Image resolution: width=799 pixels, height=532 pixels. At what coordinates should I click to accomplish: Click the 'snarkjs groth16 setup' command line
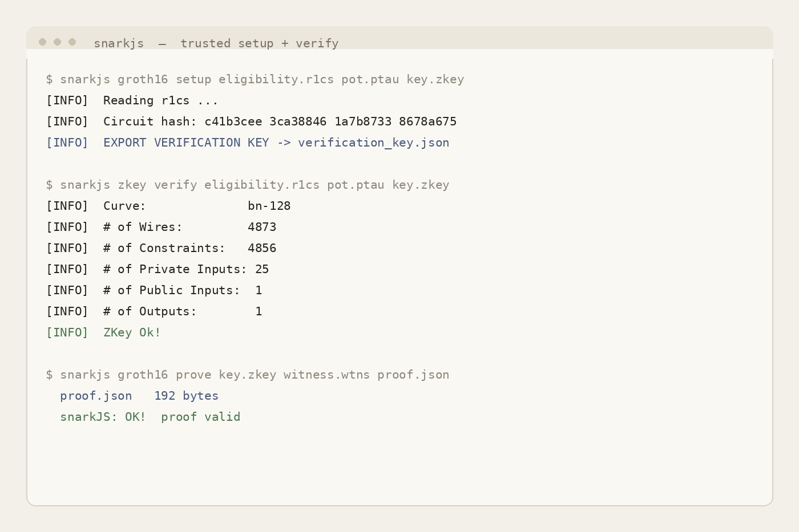(255, 79)
